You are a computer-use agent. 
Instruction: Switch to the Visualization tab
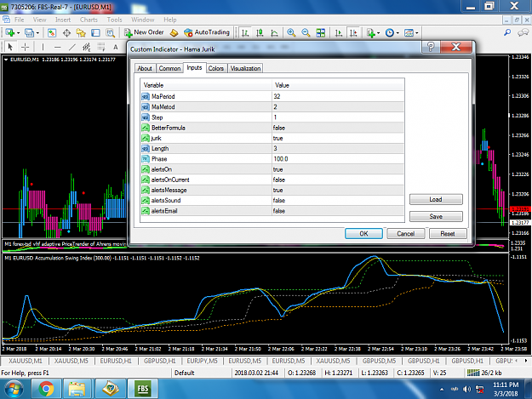(245, 68)
